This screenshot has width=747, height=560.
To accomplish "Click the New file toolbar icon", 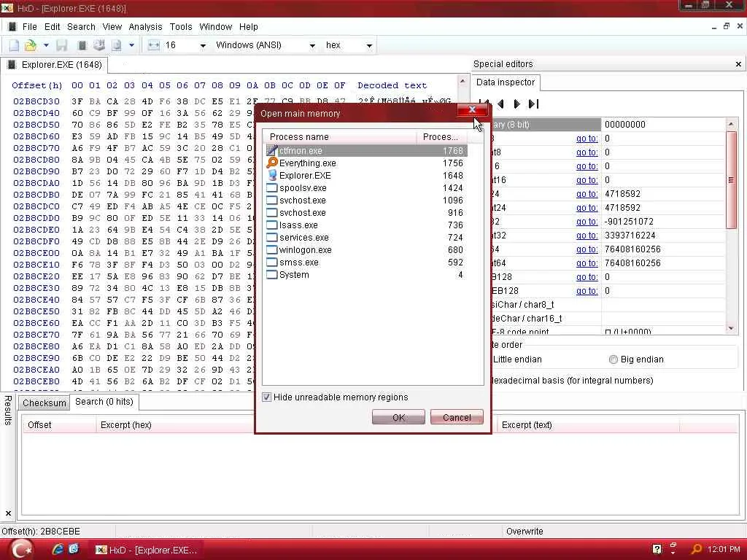I will point(14,45).
